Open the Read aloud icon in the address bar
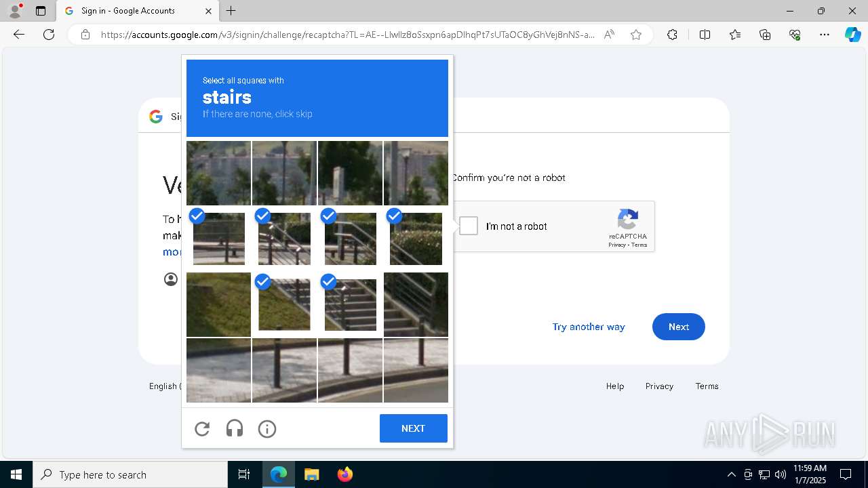 [x=609, y=35]
